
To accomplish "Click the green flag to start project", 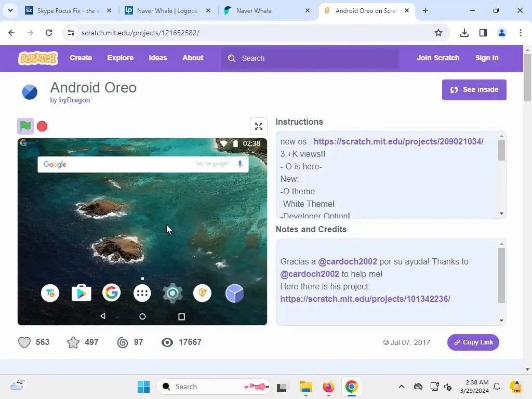I will point(25,126).
